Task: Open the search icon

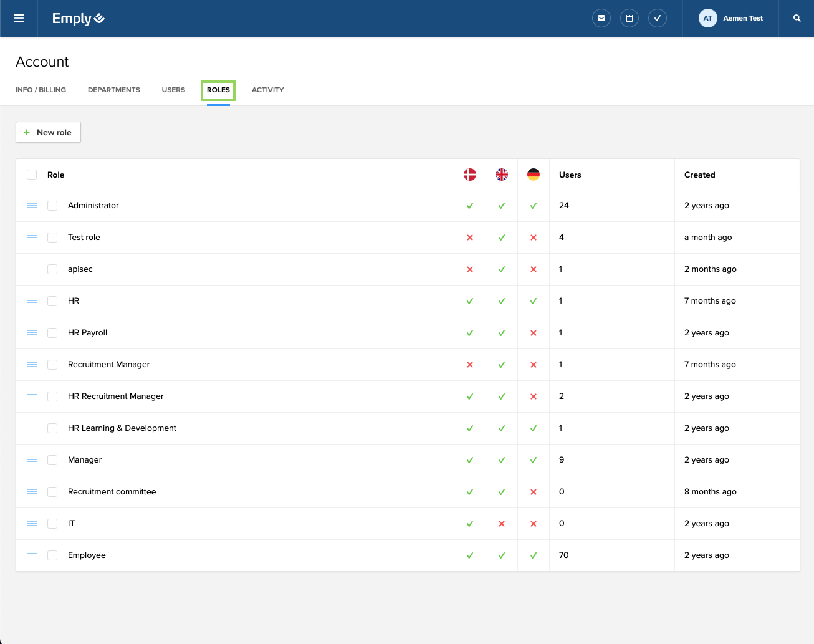Action: 797,18
